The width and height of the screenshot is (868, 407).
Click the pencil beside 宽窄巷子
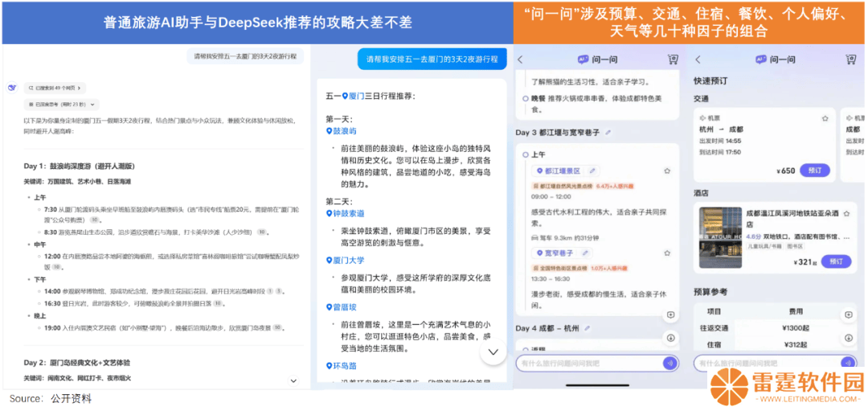tap(583, 253)
